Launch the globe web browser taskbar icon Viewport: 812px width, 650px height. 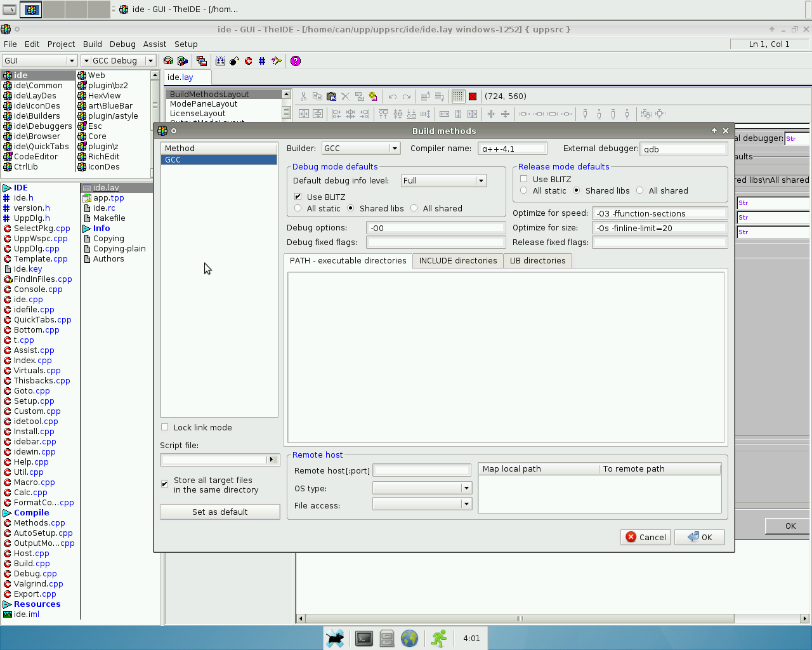coord(410,639)
